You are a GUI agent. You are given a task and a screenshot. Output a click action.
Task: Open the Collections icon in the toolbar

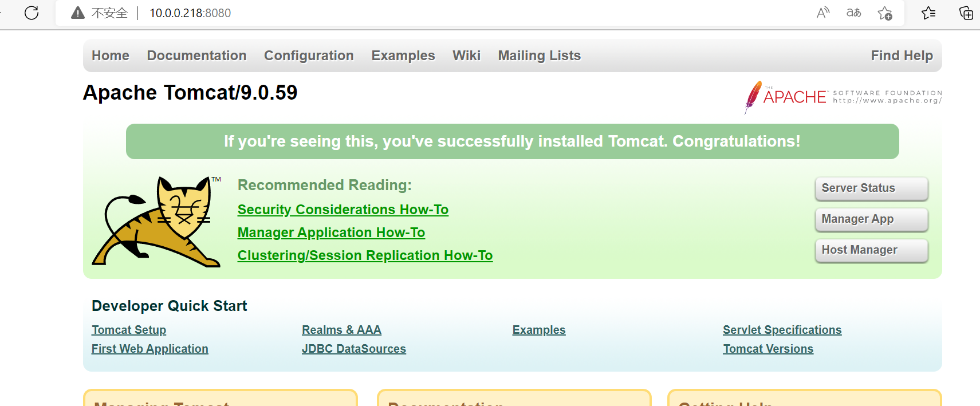(966, 13)
